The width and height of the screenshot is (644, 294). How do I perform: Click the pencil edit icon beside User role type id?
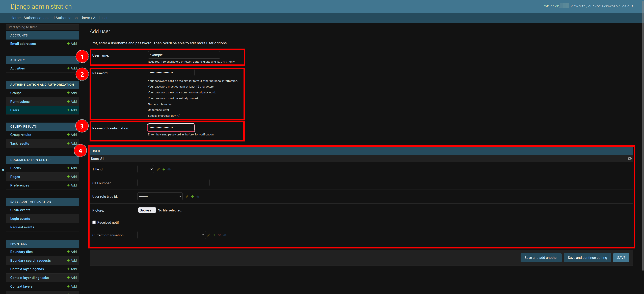coord(187,197)
